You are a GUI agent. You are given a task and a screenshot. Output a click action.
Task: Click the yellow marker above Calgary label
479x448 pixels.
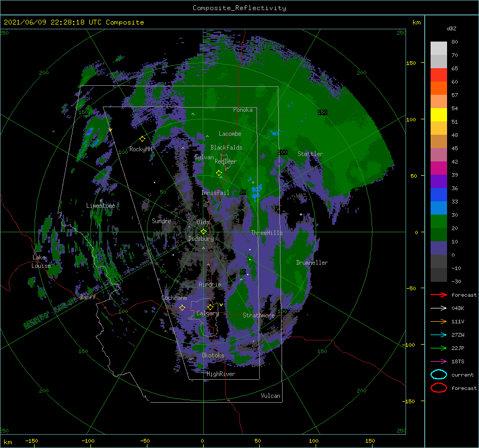pos(210,307)
